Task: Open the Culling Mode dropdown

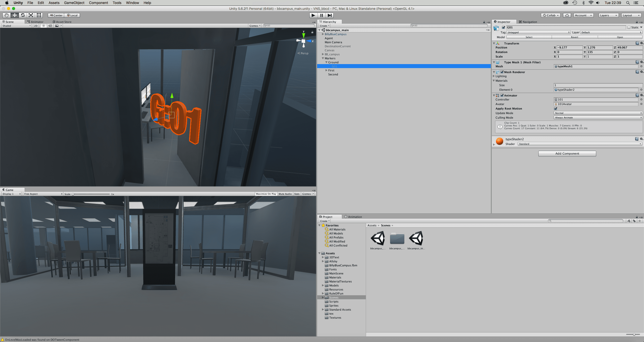Action: point(598,117)
